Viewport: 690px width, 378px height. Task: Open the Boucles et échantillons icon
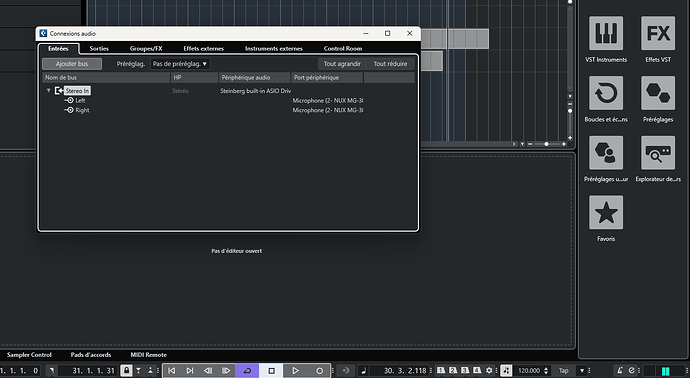pos(606,93)
